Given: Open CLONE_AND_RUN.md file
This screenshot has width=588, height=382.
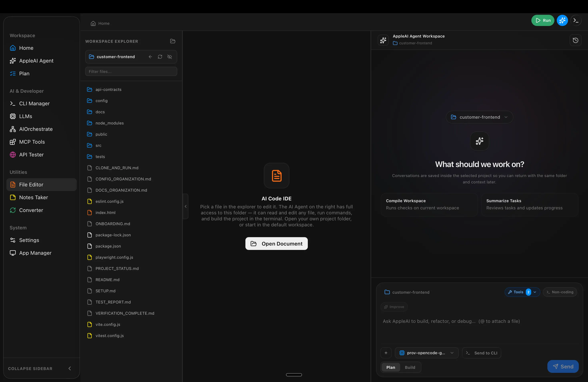Looking at the screenshot, I should [x=131, y=168].
